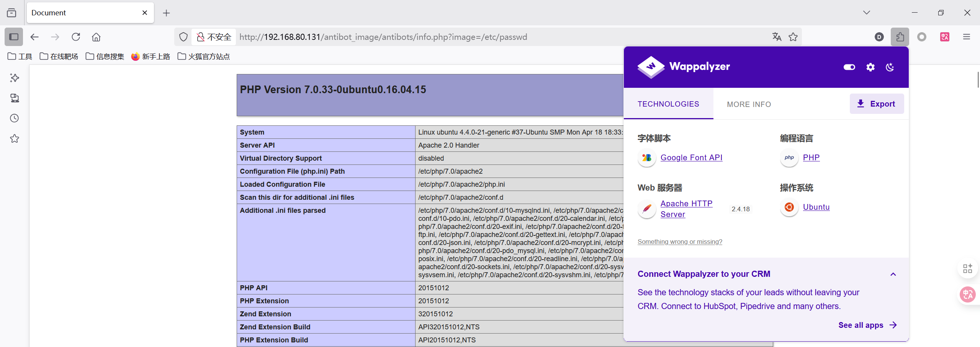This screenshot has height=347, width=980.
Task: Click the floating pink translate button
Action: 968,294
